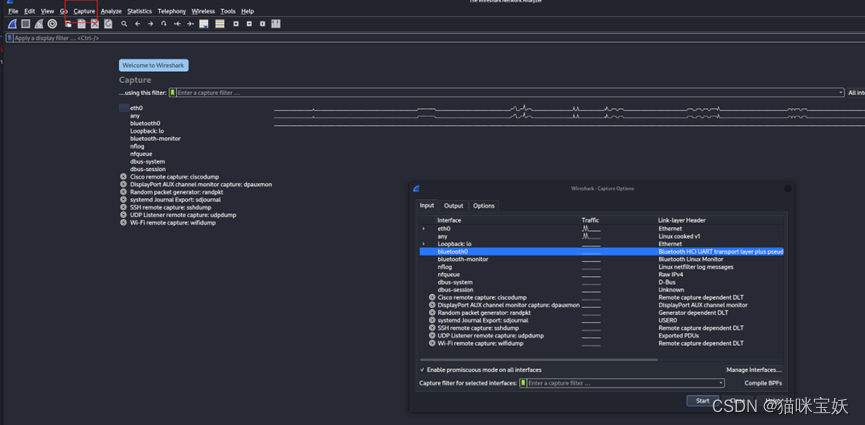Jump to first packet toolbar icon
Screen dimensions: 865x425
click(177, 24)
